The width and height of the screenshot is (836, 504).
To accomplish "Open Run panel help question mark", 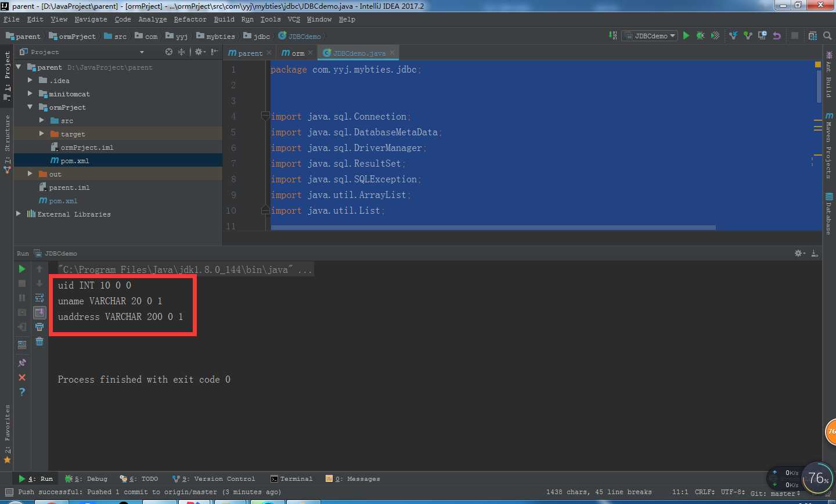I will click(x=22, y=392).
